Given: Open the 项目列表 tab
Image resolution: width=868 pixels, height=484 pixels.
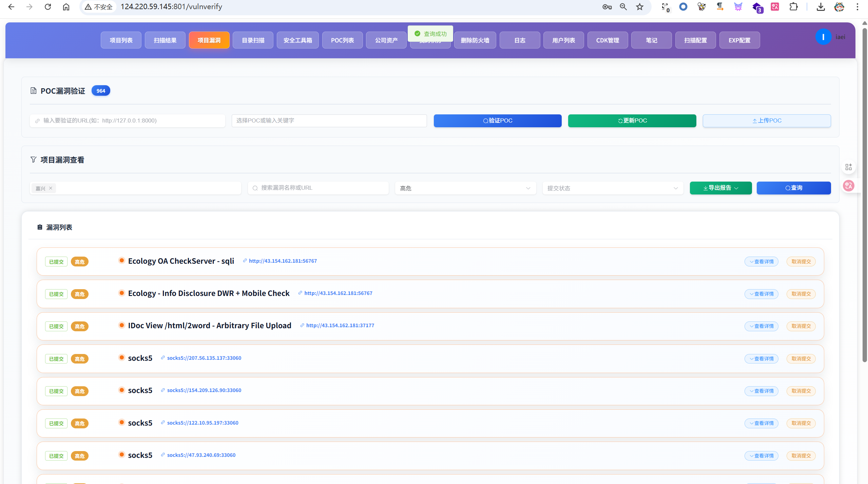Looking at the screenshot, I should pyautogui.click(x=121, y=40).
